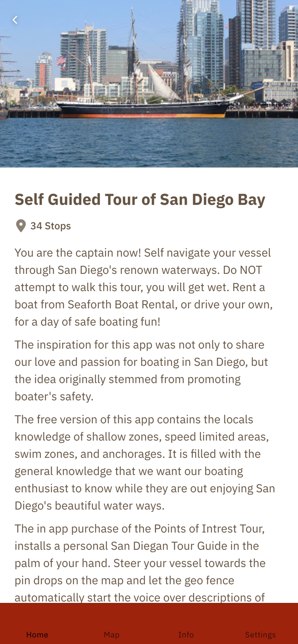Viewport: 298px width, 644px height.
Task: Tap the San Diego Bay header photo
Action: [x=149, y=84]
